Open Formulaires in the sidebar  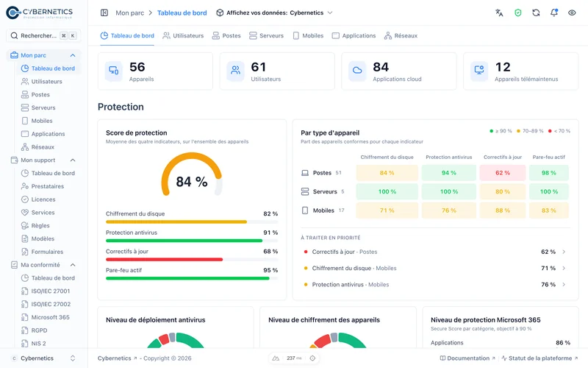tap(47, 252)
